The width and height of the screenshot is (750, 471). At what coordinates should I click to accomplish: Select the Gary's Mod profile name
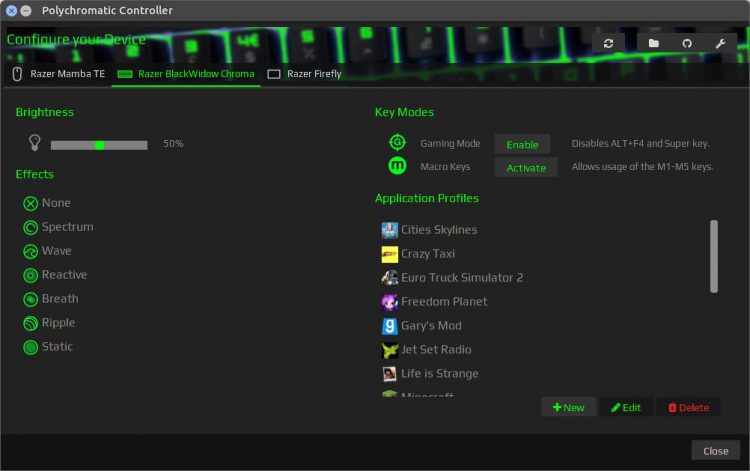(431, 326)
